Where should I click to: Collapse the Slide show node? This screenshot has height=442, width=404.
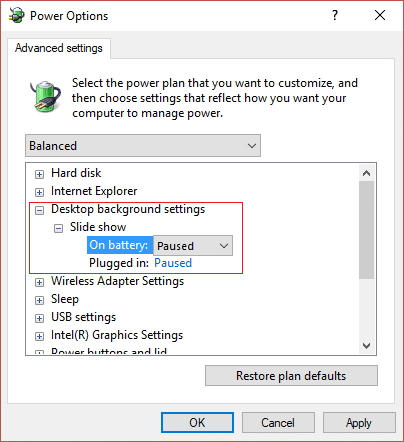click(x=58, y=228)
